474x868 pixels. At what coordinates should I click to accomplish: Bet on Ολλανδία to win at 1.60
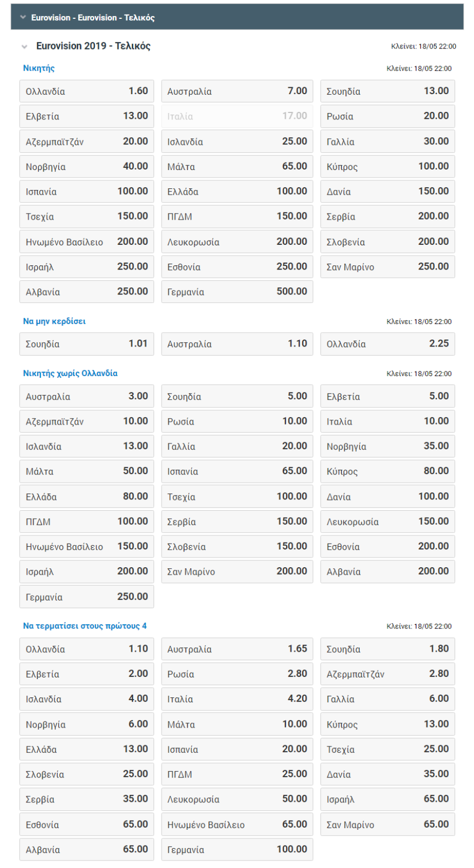87,91
